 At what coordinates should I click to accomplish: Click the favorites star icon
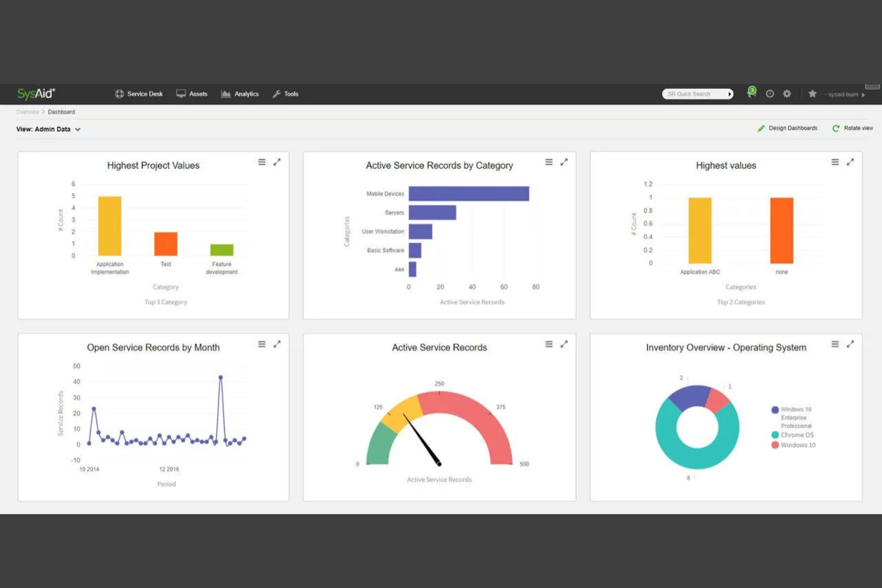[812, 94]
